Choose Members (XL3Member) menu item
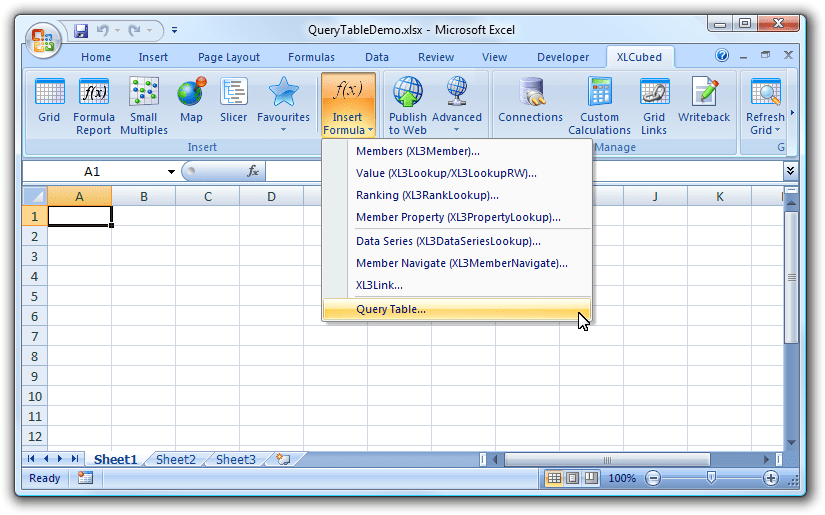The width and height of the screenshot is (825, 515). tap(457, 152)
